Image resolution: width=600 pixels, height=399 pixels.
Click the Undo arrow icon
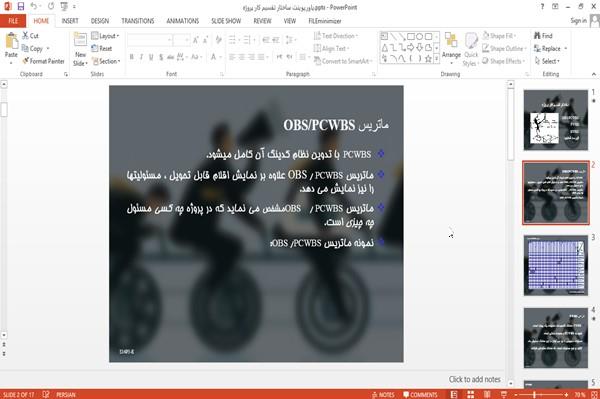click(34, 6)
